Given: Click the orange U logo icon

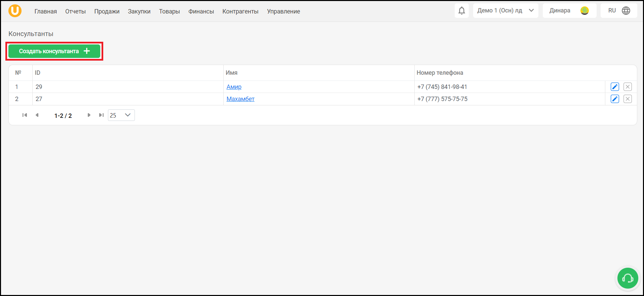Looking at the screenshot, I should click(15, 11).
